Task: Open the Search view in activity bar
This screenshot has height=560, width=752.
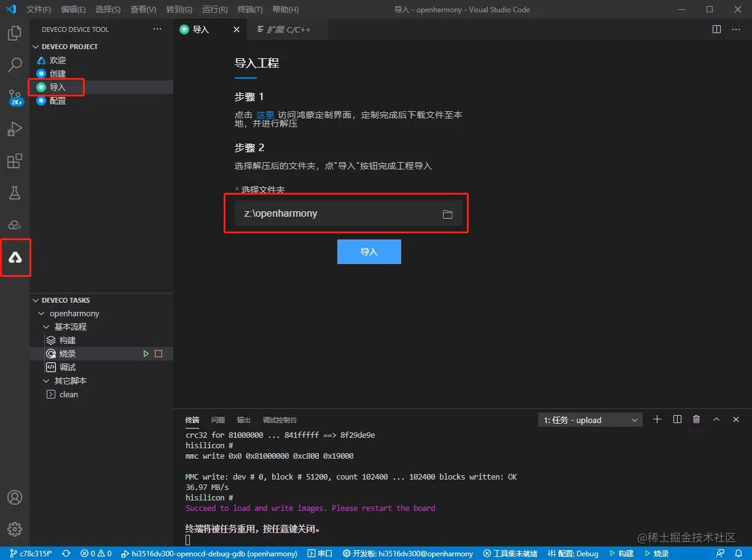Action: pyautogui.click(x=15, y=64)
